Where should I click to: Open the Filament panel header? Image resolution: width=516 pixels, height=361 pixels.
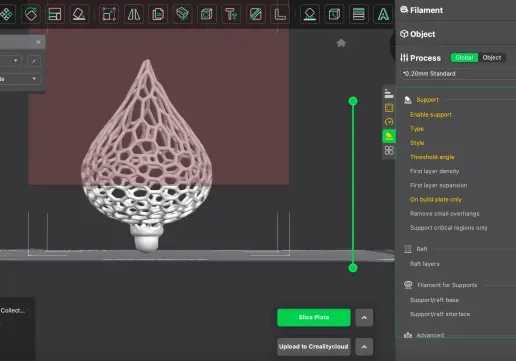click(x=426, y=10)
